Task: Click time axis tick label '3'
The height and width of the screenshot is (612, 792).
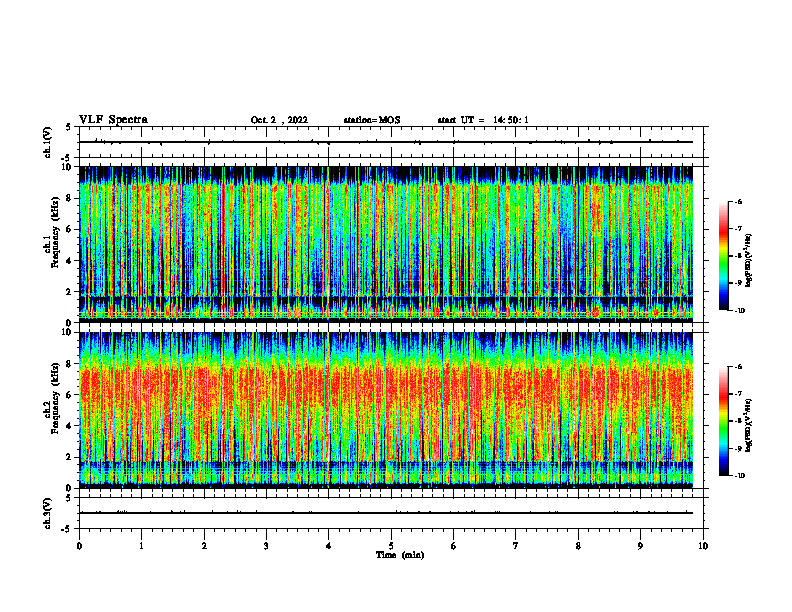Action: [266, 546]
